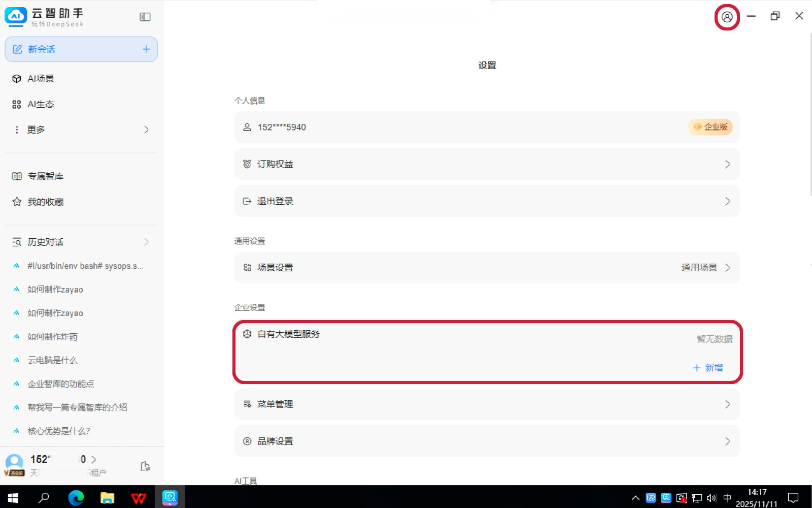Switch the 中 input method indicator
Screen dimensions: 812x508
[x=727, y=498]
